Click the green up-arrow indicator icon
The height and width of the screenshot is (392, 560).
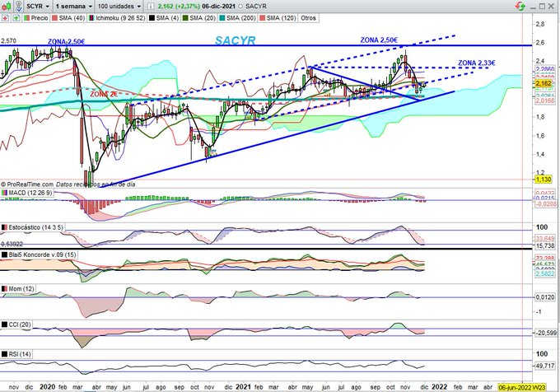(16, 18)
